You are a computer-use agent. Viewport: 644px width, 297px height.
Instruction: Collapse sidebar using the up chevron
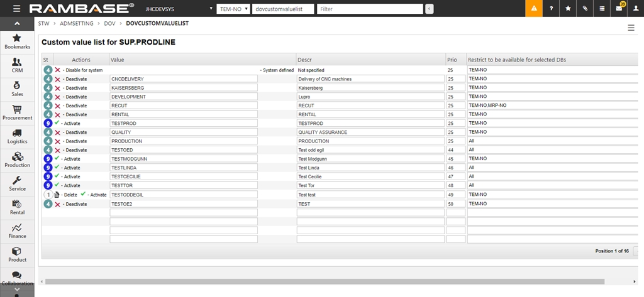point(17,23)
